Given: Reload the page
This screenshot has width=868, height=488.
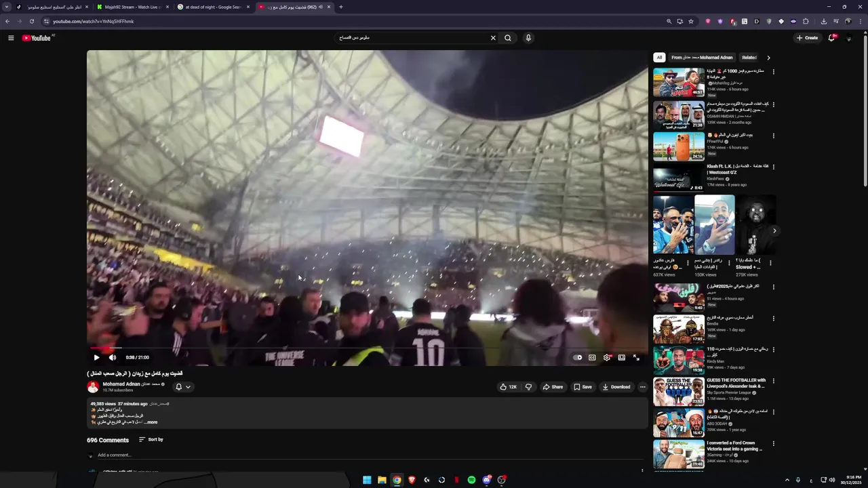Looking at the screenshot, I should pos(31,21).
